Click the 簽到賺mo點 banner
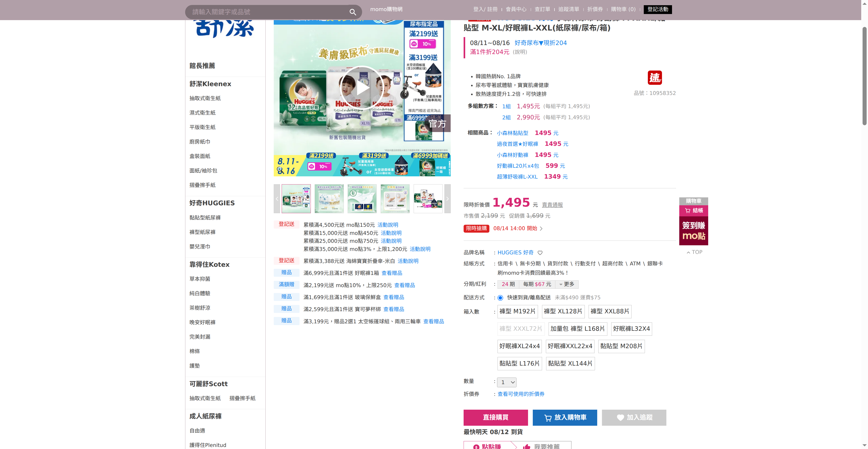This screenshot has height=449, width=868. pos(694,231)
